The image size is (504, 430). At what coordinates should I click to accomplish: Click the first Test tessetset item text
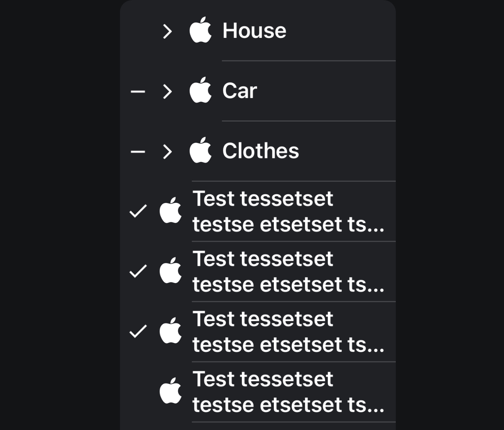coord(288,211)
